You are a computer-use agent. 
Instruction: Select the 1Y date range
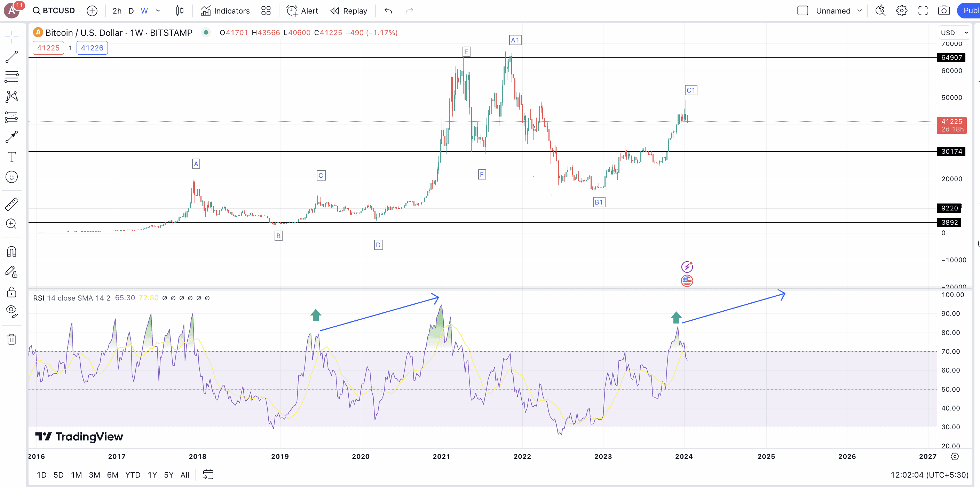pos(152,475)
